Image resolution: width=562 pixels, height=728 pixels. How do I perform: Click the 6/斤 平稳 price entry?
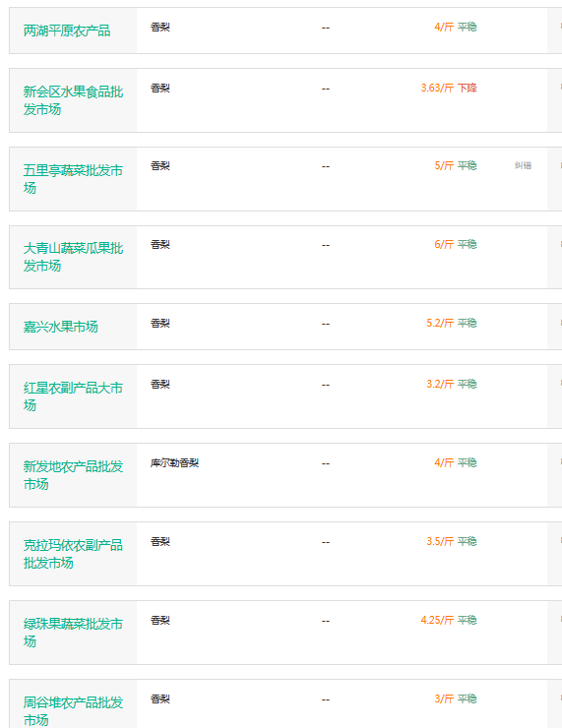[456, 244]
